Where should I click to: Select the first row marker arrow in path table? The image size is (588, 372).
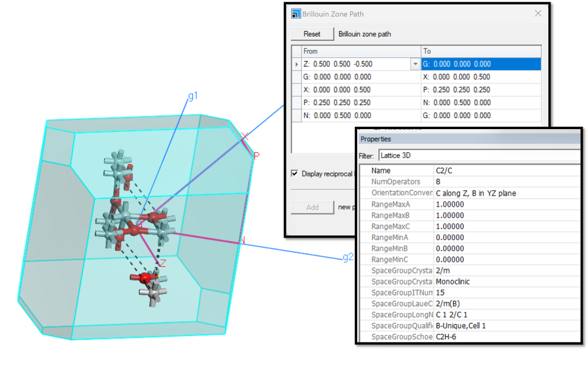tap(297, 64)
